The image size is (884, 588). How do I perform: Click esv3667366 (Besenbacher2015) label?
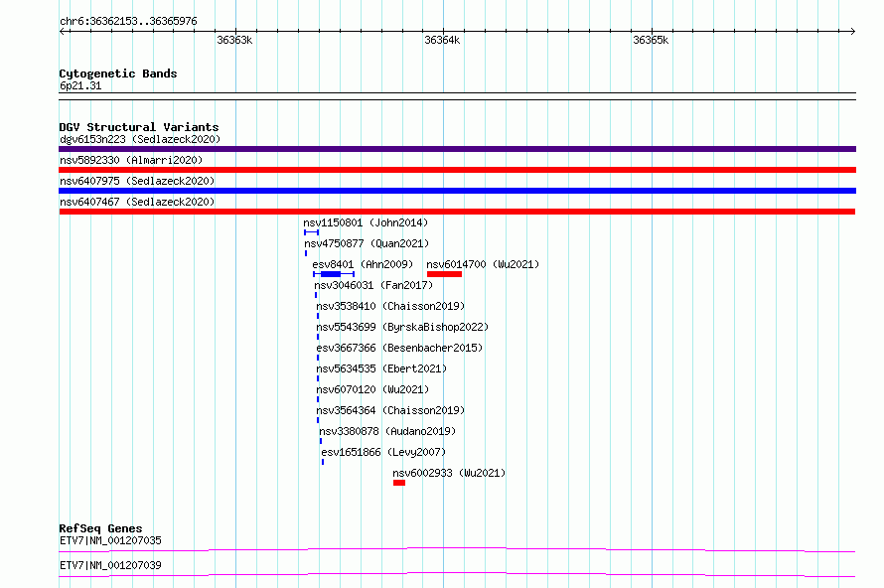[399, 348]
